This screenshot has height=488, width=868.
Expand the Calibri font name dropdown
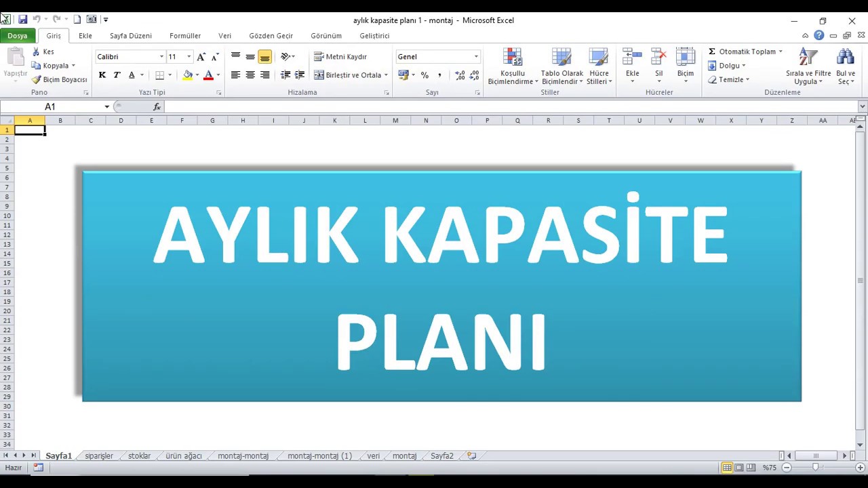click(x=161, y=57)
